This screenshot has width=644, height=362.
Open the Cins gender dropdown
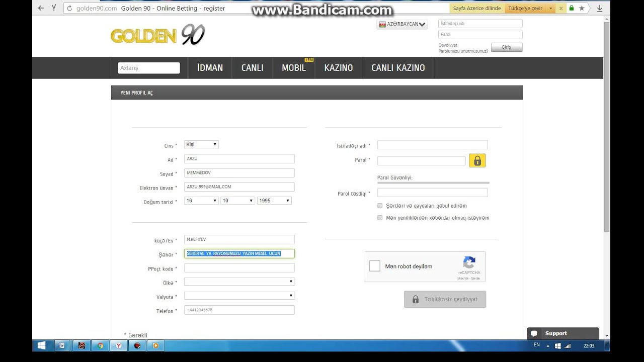click(x=201, y=144)
